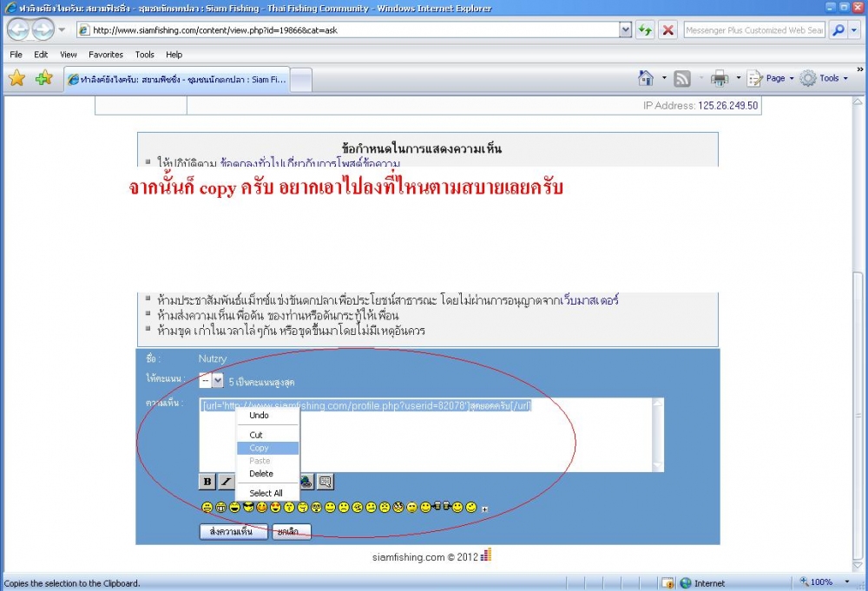Open the recent pages dropdown beside Forward

pos(62,30)
